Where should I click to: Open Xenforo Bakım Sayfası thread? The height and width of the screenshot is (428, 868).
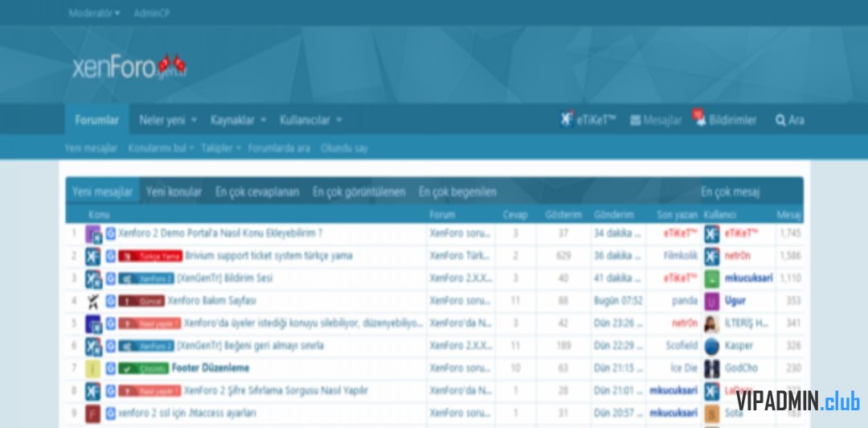211,301
